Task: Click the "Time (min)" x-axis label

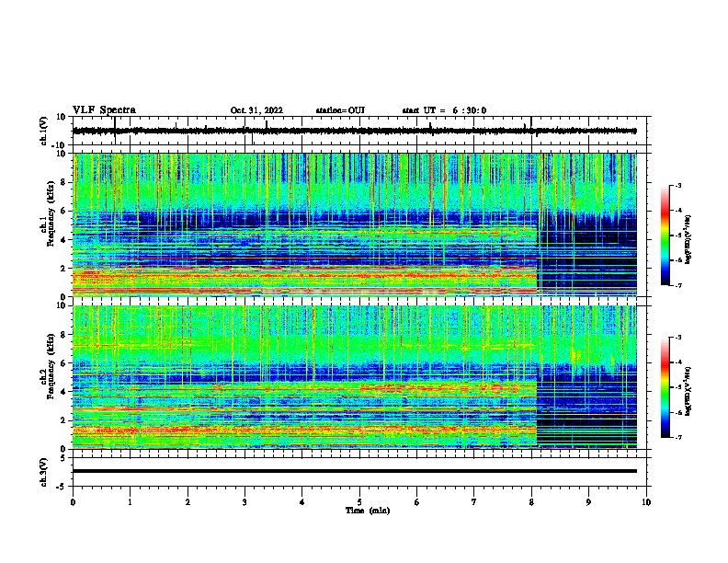Action: (x=368, y=511)
